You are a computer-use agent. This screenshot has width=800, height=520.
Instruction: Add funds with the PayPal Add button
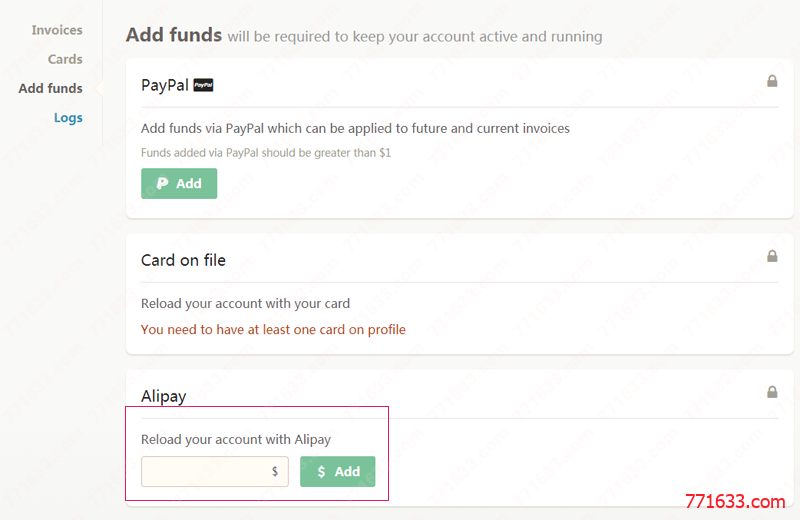coord(179,183)
